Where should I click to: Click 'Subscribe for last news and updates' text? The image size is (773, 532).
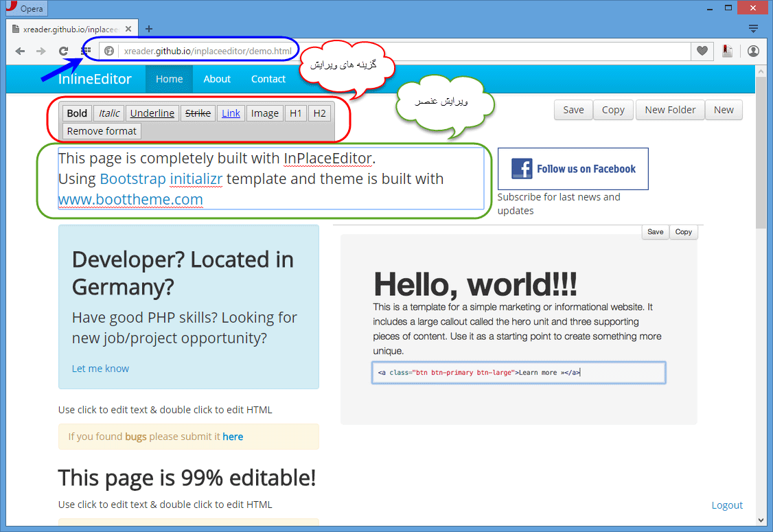point(559,204)
